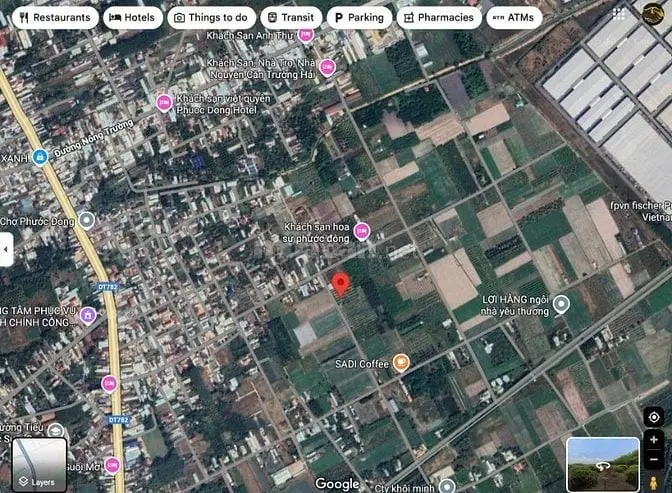Drop the Pegman Street View icon
The height and width of the screenshot is (493, 672).
654,482
